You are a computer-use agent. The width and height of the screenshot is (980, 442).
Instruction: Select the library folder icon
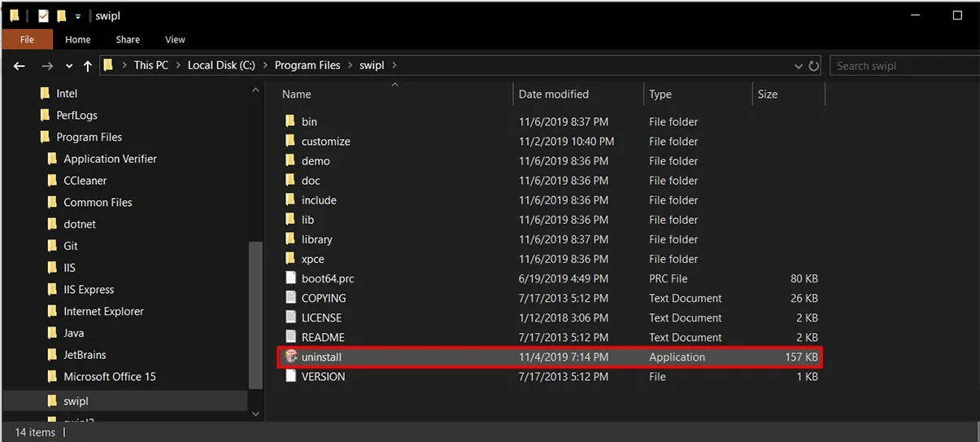pyautogui.click(x=291, y=239)
